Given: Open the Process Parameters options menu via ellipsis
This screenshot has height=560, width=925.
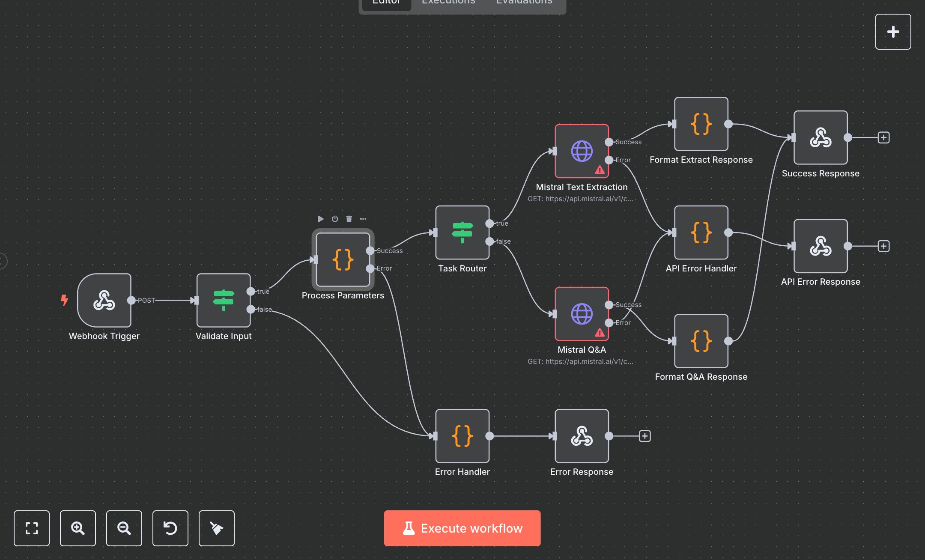Looking at the screenshot, I should (363, 219).
